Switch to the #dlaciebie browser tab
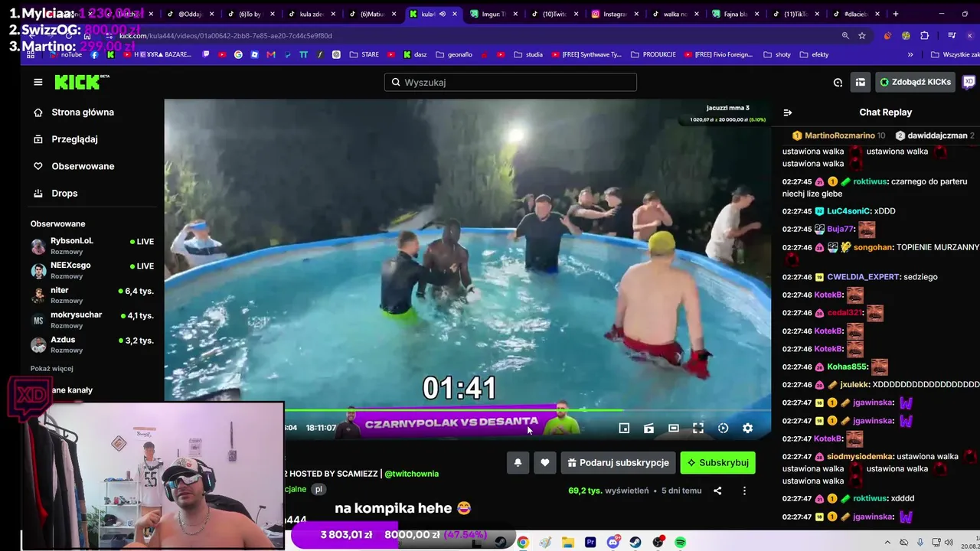Image resolution: width=980 pixels, height=551 pixels. pos(854,14)
